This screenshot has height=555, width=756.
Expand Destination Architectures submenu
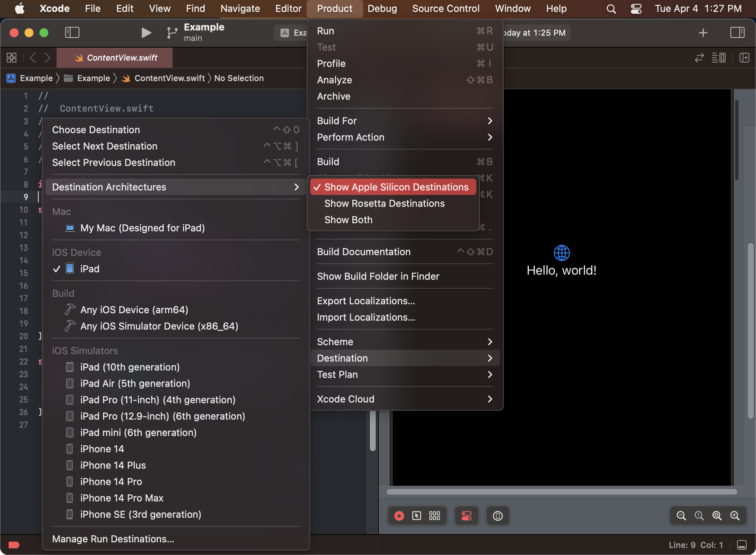coord(176,187)
